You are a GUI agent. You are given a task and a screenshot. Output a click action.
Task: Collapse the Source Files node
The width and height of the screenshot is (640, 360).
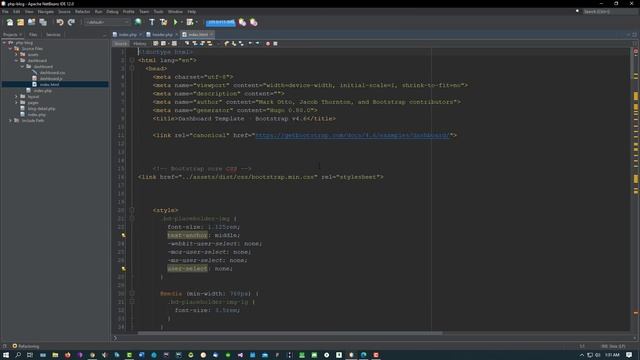(11, 49)
